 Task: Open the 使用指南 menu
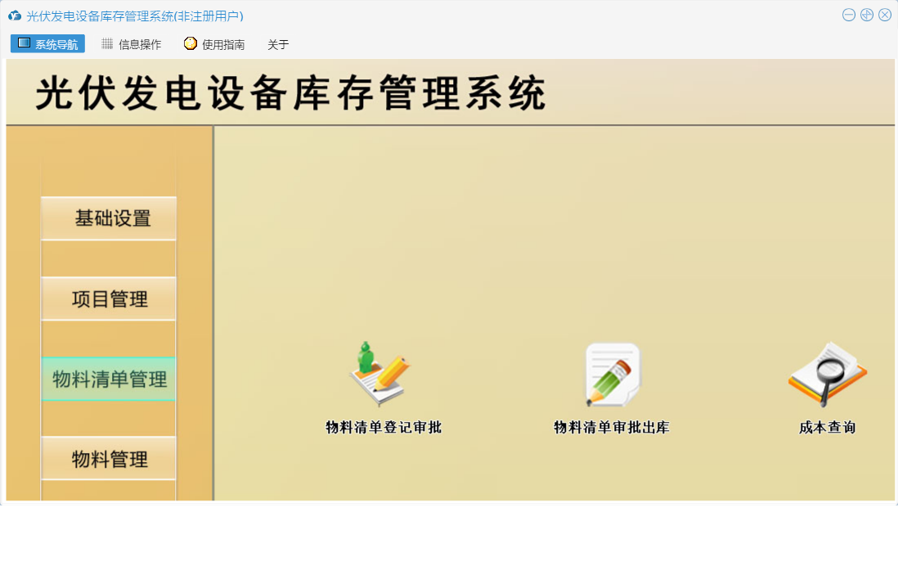(x=215, y=44)
